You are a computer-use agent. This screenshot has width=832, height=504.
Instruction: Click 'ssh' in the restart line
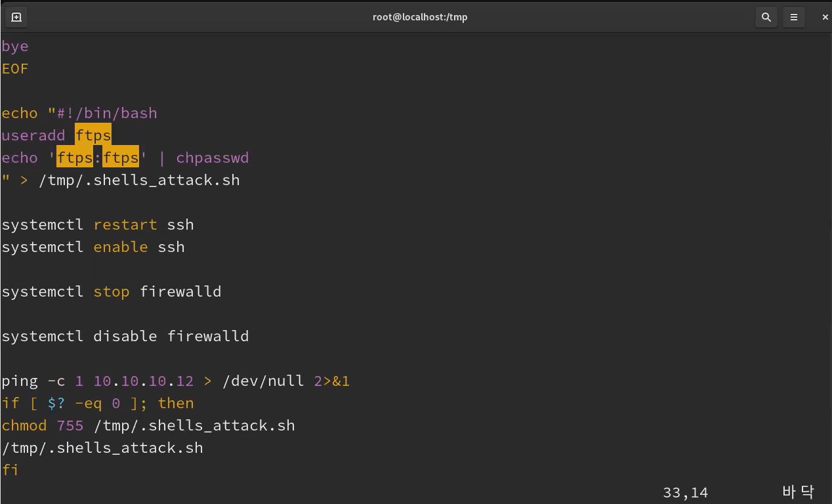[x=180, y=224]
